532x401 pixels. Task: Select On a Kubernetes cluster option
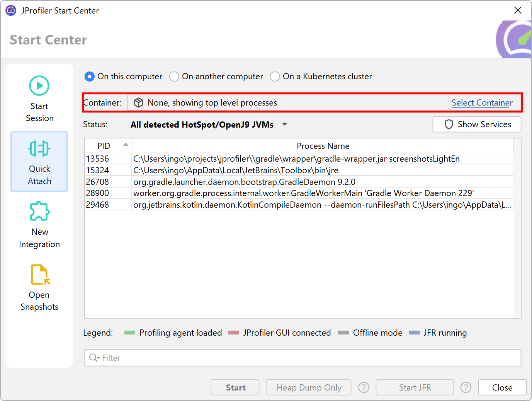click(x=275, y=77)
